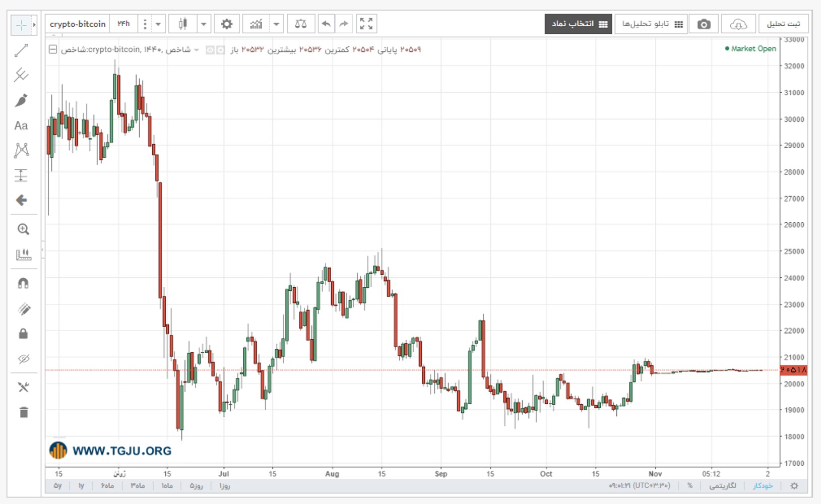Select the 1y time range
821x504 pixels.
[81, 486]
